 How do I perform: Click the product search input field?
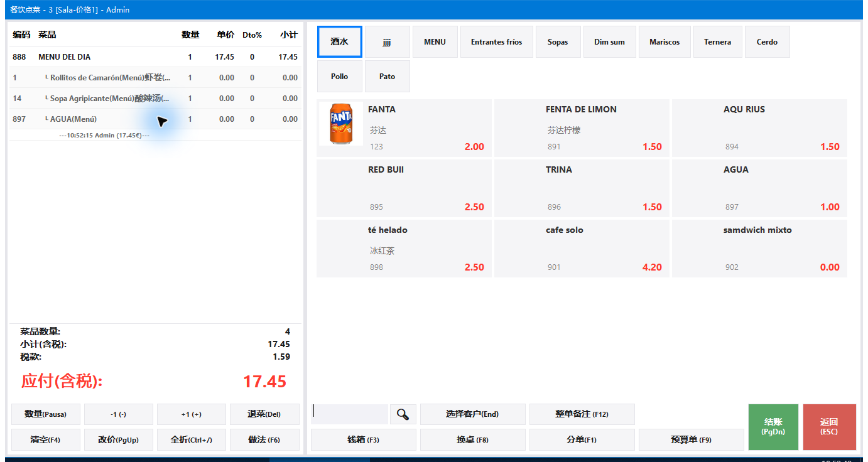pyautogui.click(x=349, y=414)
